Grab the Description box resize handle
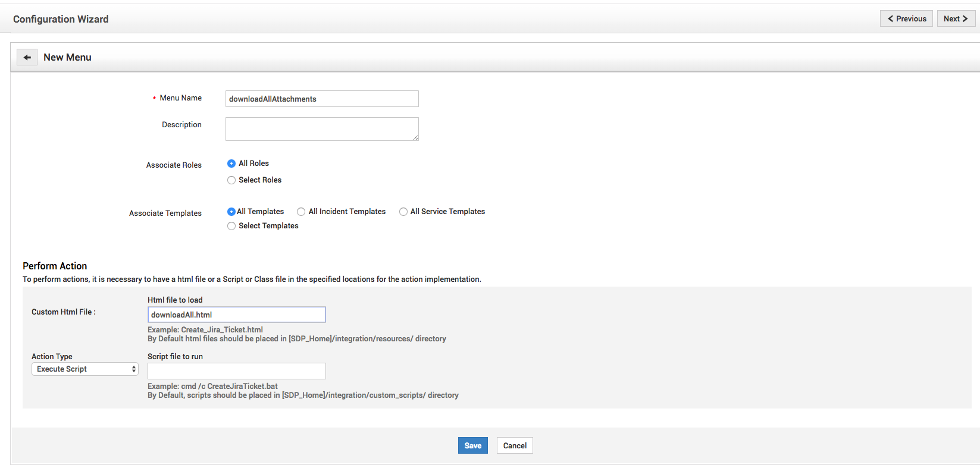This screenshot has height=465, width=980. coord(416,138)
